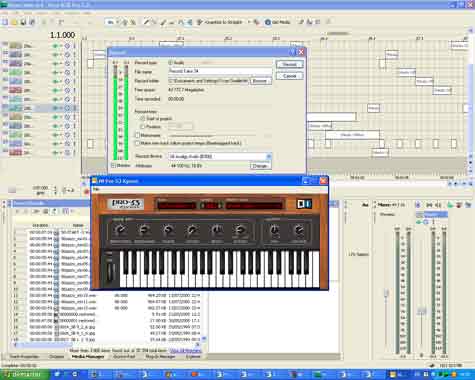This screenshot has height=380, width=475.
Task: Click the Open folder toolbar icon
Action: [x=14, y=22]
